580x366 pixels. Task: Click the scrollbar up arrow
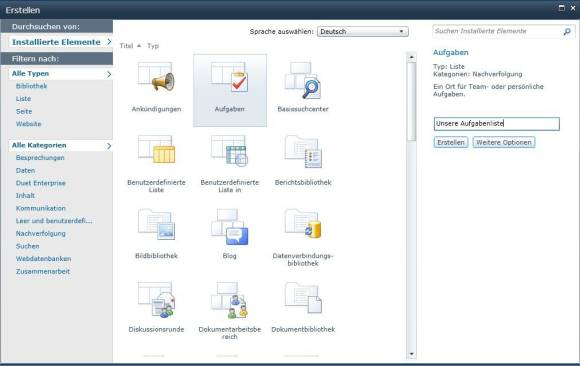(411, 57)
